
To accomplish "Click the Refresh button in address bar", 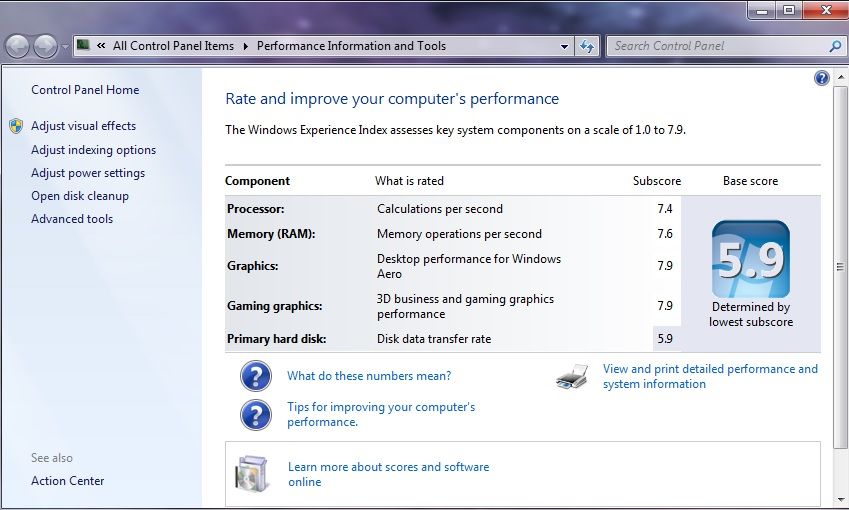I will pos(587,47).
